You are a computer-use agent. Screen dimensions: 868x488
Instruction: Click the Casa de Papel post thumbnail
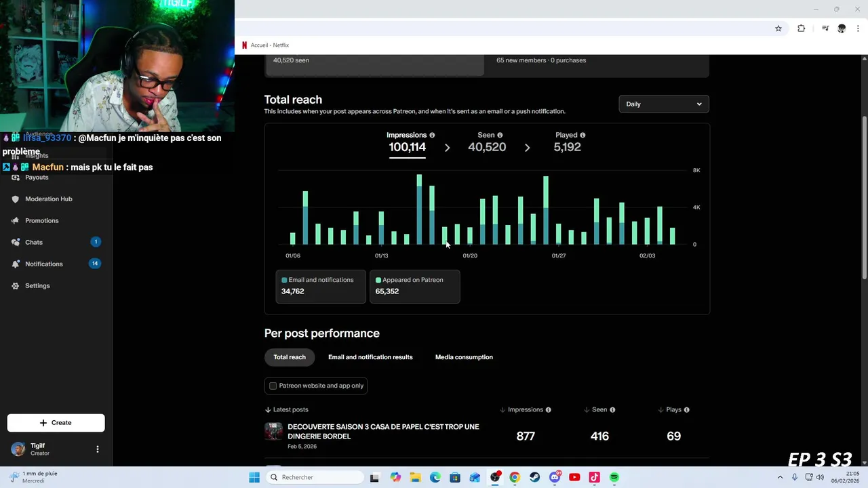(273, 432)
